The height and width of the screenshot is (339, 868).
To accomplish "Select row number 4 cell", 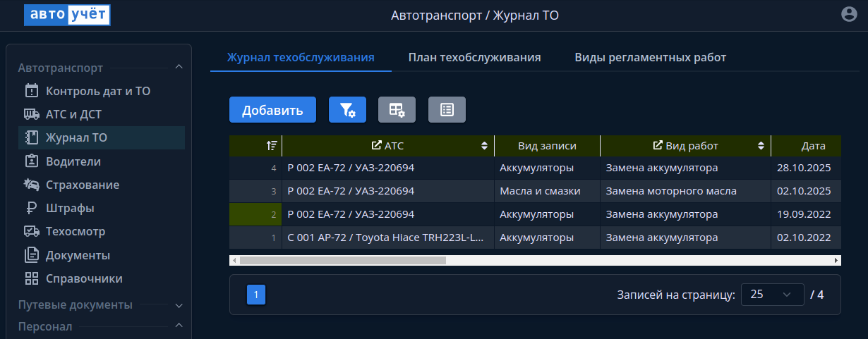I will [255, 168].
